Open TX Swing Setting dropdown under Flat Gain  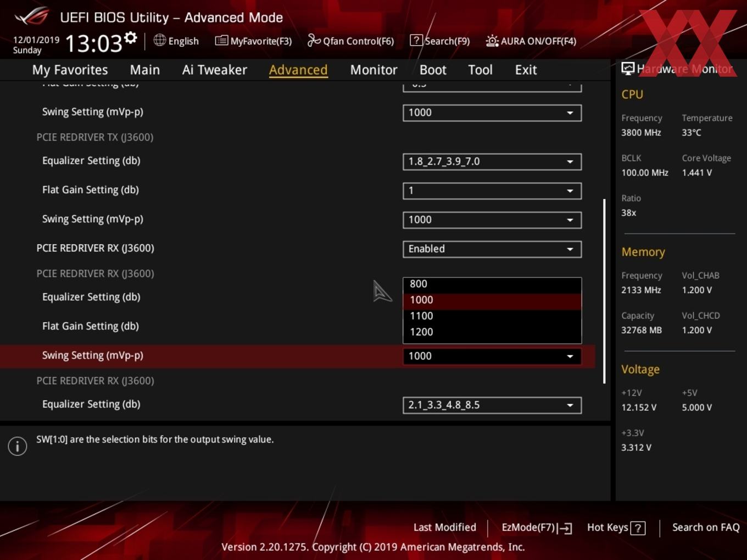pos(492,220)
